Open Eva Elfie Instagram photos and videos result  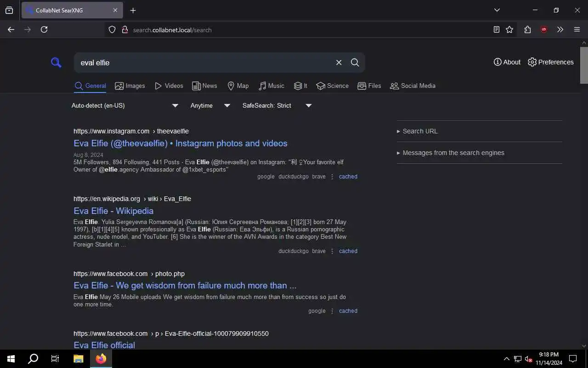pyautogui.click(x=181, y=143)
